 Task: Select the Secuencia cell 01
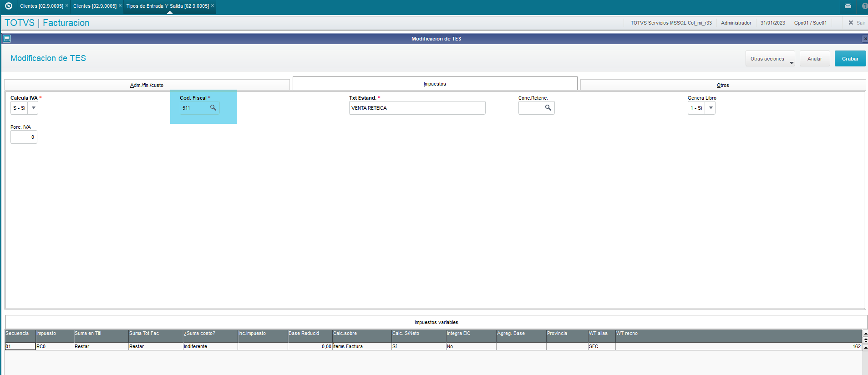tap(20, 346)
